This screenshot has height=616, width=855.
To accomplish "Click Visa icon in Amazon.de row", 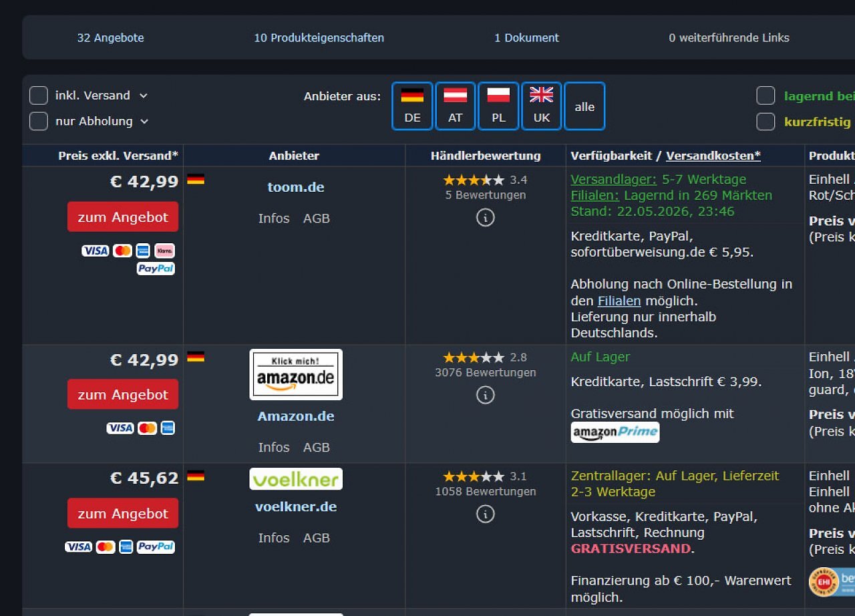I will point(120,428).
